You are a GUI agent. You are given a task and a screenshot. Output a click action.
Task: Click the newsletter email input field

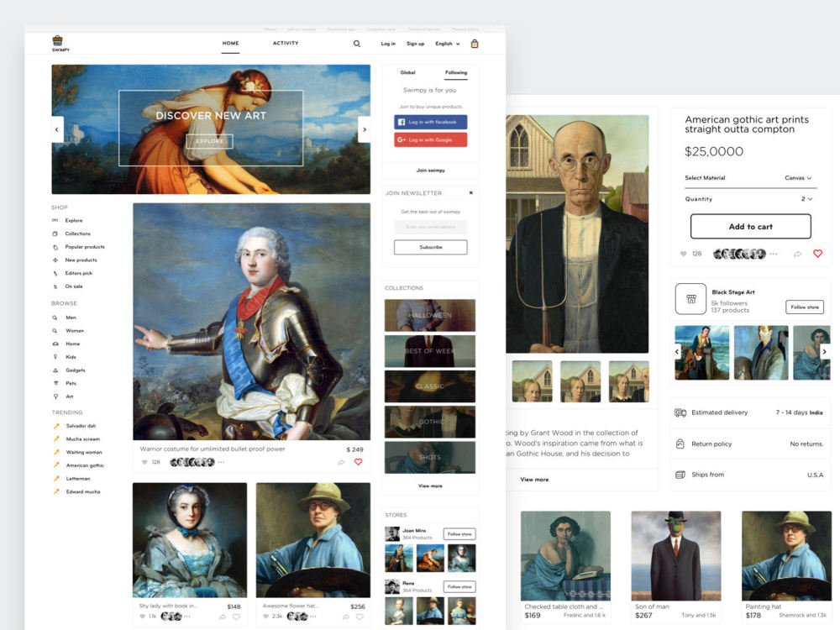(x=431, y=227)
